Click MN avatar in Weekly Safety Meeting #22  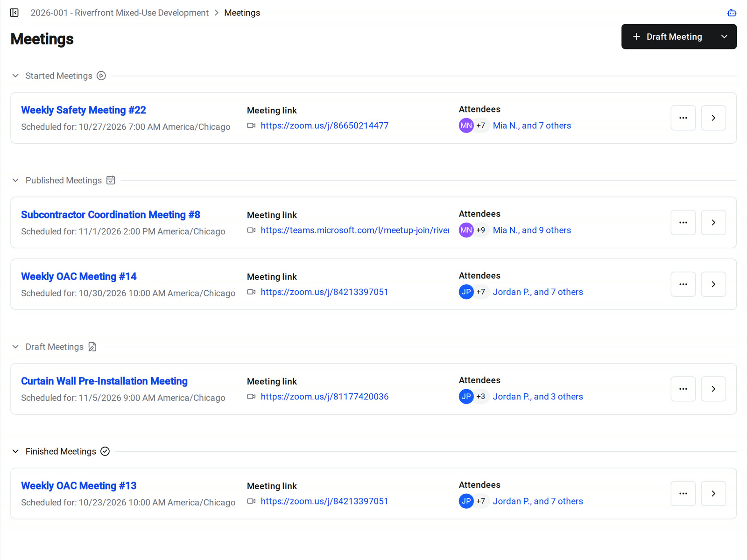pos(466,126)
